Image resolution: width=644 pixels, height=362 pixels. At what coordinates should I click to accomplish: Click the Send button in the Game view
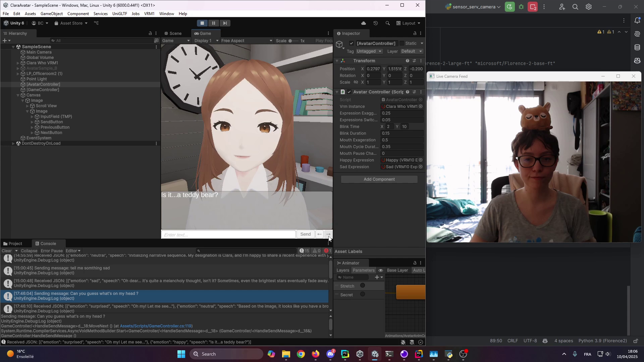click(305, 234)
